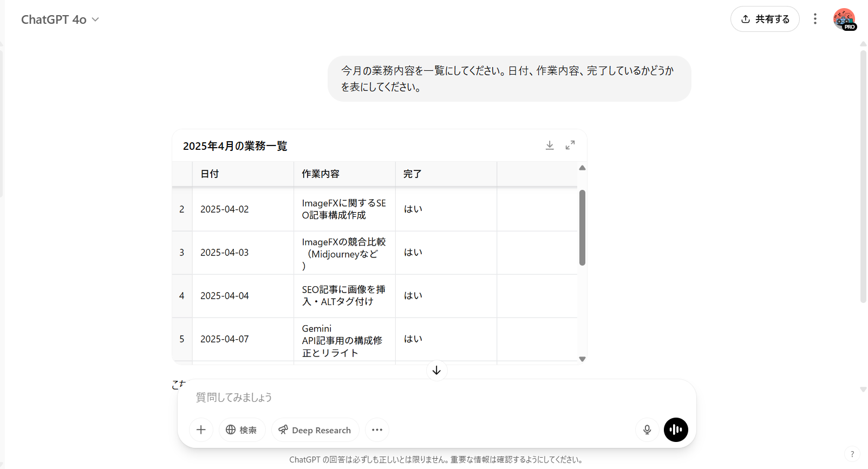
Task: Open the PRO user profile avatar
Action: [844, 19]
